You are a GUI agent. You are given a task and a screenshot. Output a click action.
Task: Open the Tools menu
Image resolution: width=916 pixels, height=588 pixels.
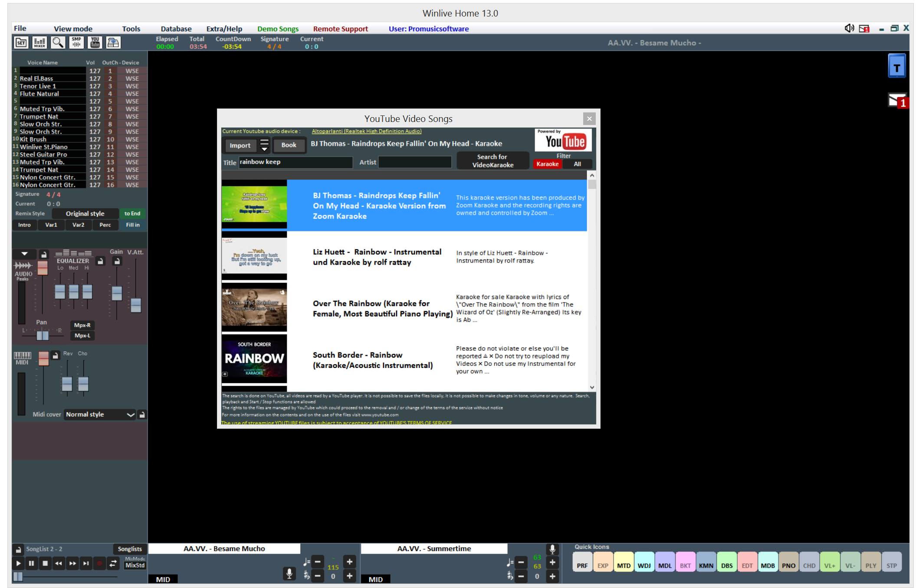coord(131,29)
